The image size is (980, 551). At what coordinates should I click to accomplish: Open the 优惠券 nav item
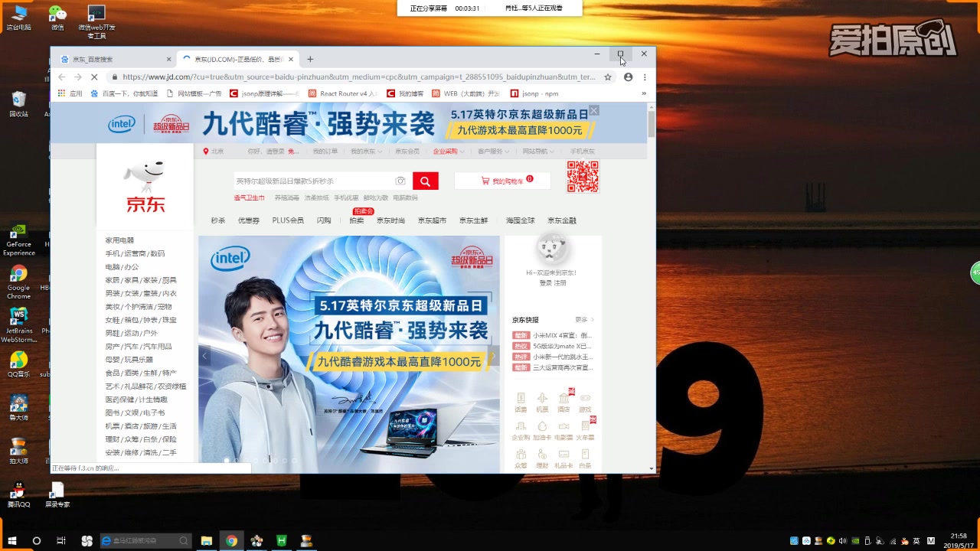coord(248,220)
